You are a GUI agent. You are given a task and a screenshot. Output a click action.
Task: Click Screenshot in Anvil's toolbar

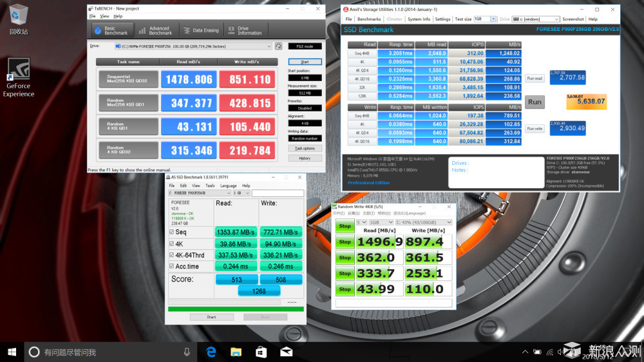tap(573, 19)
